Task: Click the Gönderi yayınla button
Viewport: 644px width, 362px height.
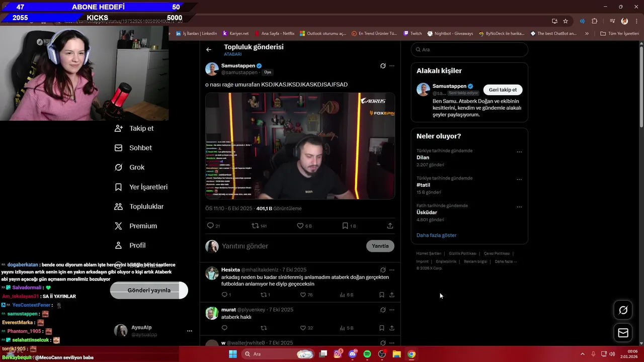Action: pos(149,290)
